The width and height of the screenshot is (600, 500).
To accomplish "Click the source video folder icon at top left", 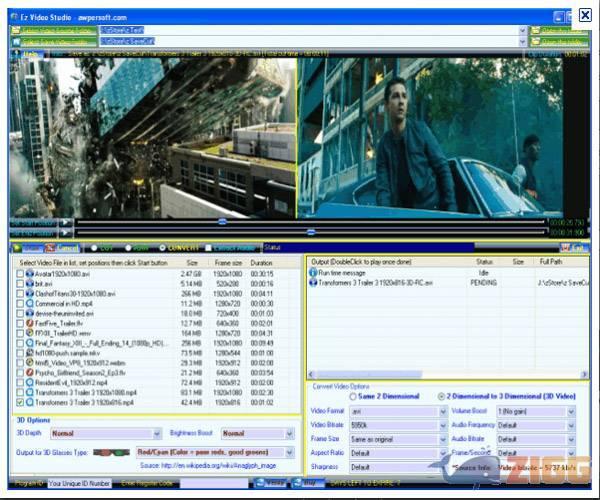I will coord(16,30).
